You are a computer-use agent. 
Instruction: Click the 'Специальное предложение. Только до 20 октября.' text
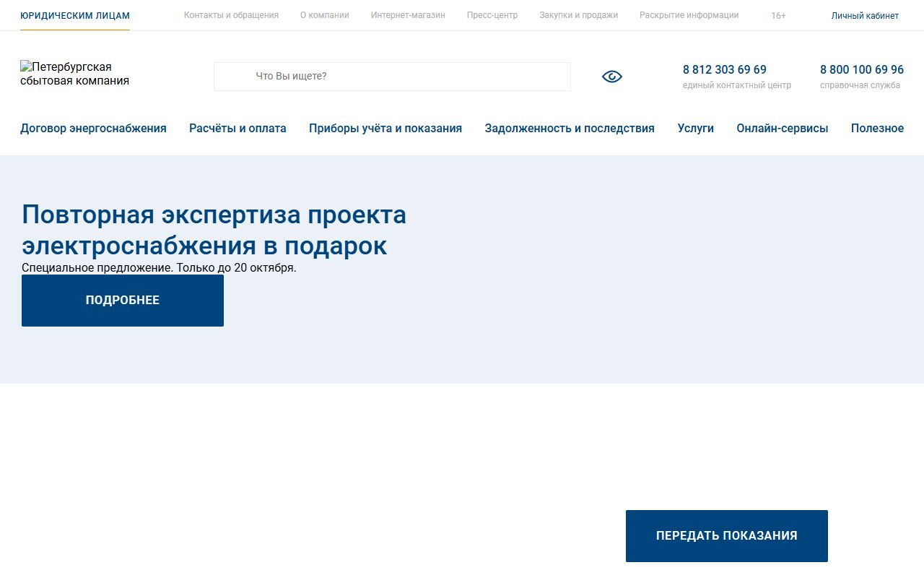(159, 268)
